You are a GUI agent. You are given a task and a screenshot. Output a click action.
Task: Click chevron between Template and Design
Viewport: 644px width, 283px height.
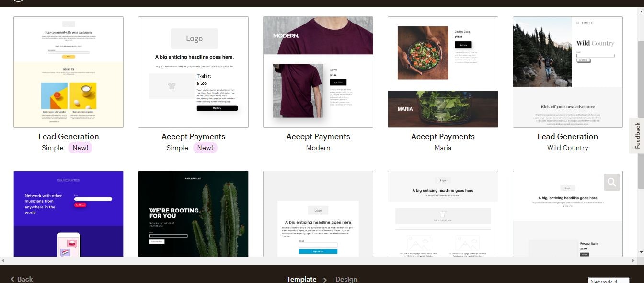pos(325,280)
